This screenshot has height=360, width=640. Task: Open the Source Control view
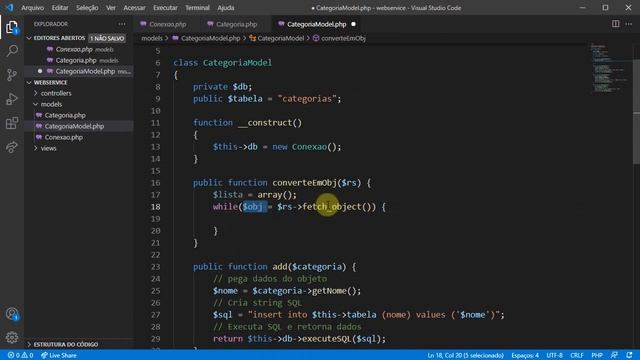(12, 75)
